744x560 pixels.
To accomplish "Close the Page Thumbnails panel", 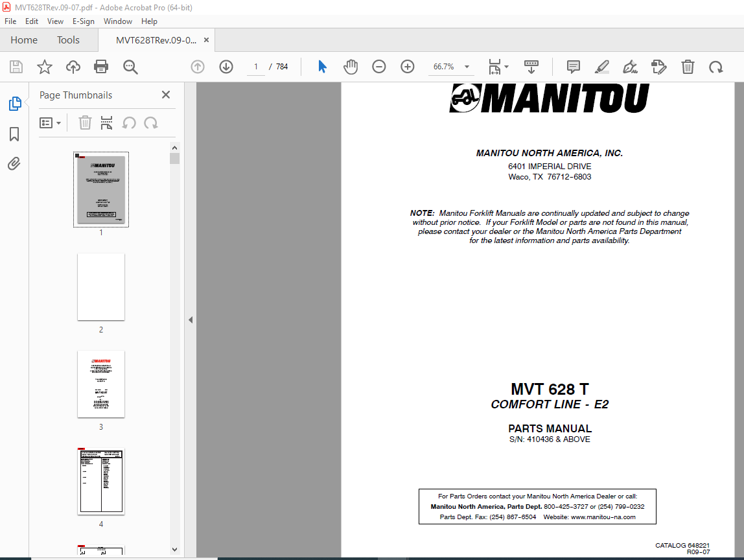I will point(166,95).
